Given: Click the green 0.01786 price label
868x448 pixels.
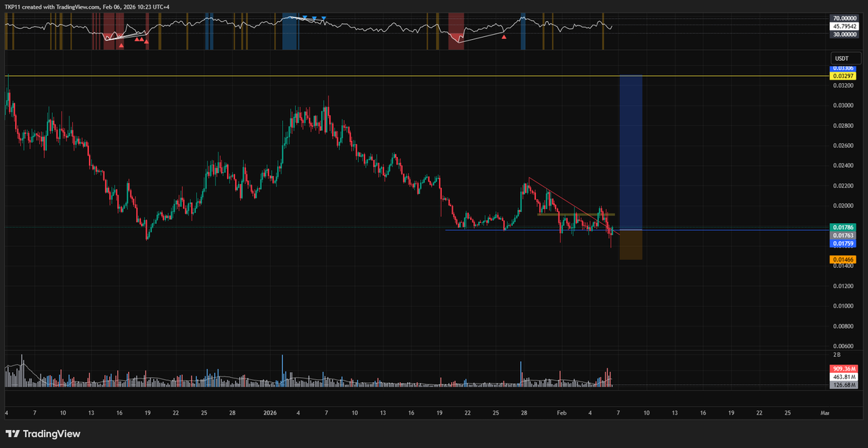Looking at the screenshot, I should tap(843, 228).
